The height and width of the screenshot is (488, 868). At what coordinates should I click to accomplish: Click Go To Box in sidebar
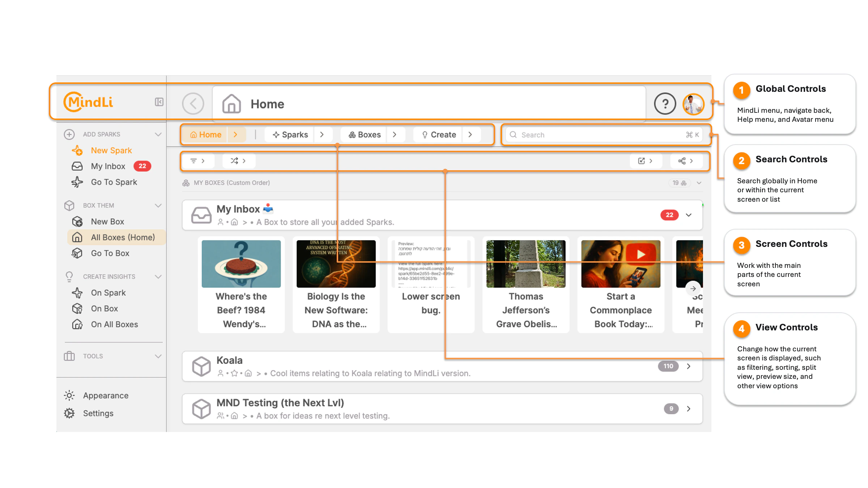pos(110,253)
